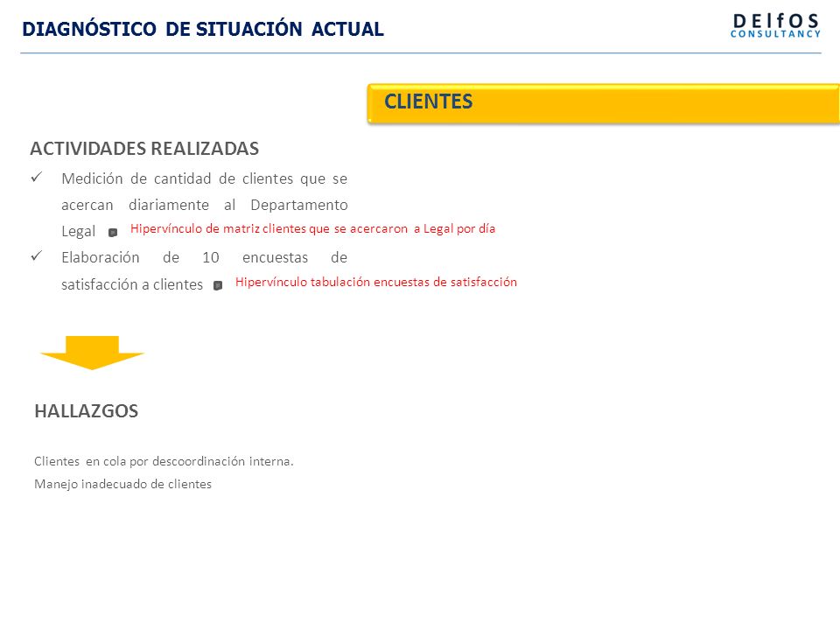Image resolution: width=840 pixels, height=630 pixels.
Task: Select the heading 'ACTIVIDADES REALIZADAS'
Action: point(144,149)
